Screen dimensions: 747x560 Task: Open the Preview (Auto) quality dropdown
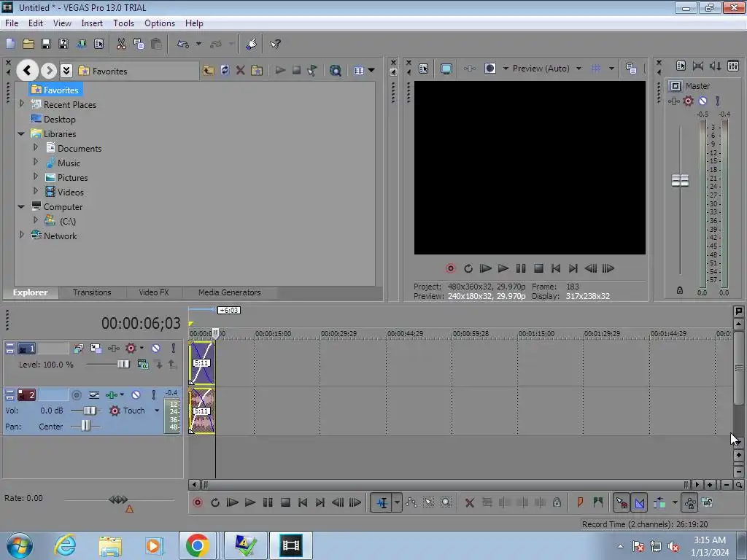[578, 69]
